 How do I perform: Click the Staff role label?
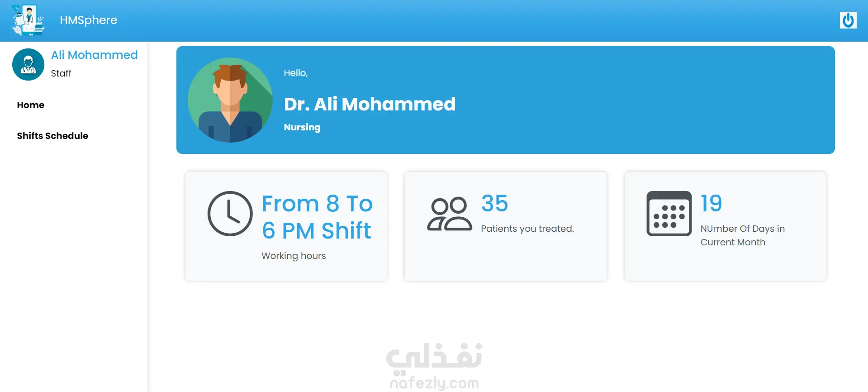(61, 73)
